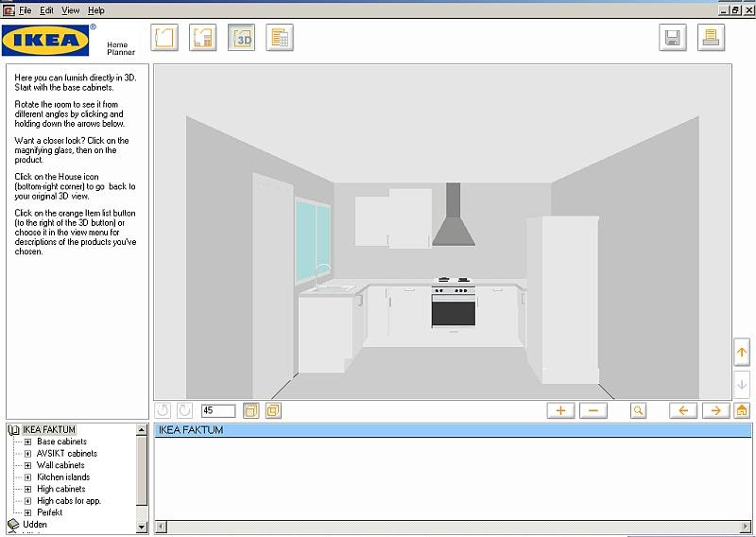Return to original view via House icon
Image resolution: width=756 pixels, height=537 pixels.
[742, 410]
